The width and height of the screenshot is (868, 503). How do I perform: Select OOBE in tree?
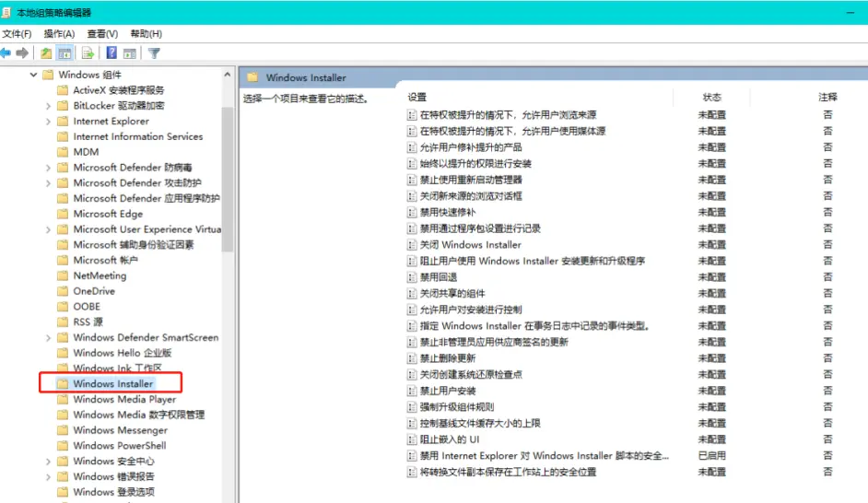pos(87,306)
